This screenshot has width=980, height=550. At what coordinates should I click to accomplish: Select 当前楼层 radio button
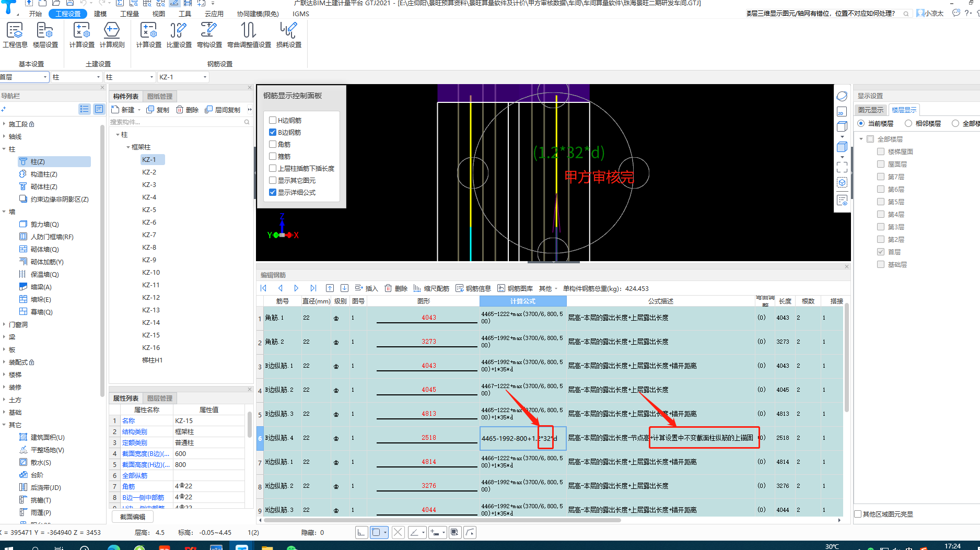pyautogui.click(x=861, y=123)
